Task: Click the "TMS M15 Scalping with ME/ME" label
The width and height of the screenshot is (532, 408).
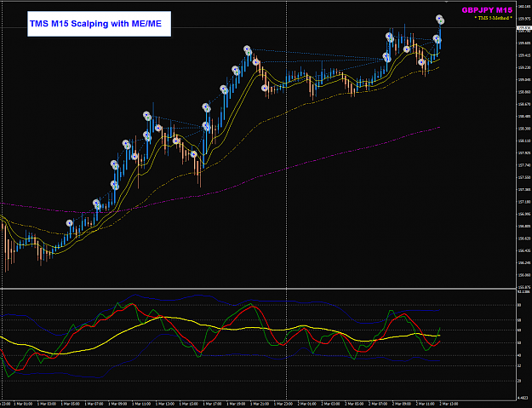Action: [95, 24]
